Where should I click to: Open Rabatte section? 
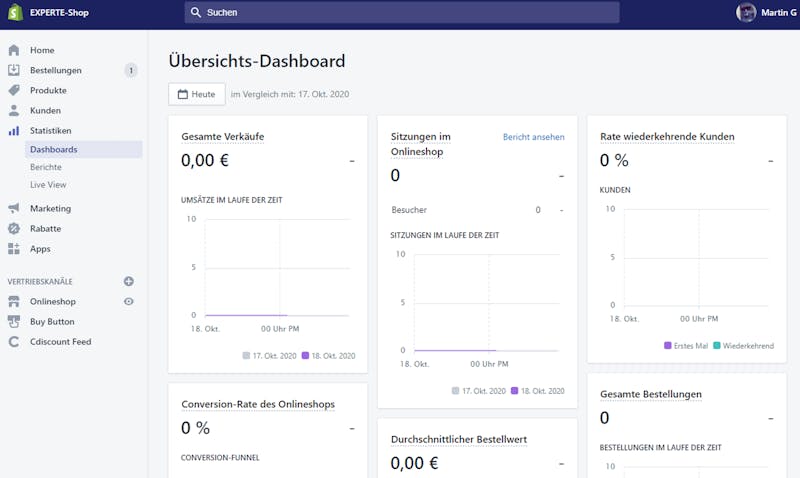click(45, 229)
